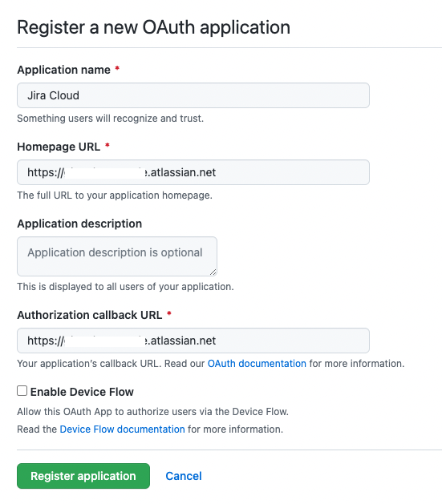Screen dimensions: 442x504
Task: Click the Register a new OAuth application heading
Action: [153, 27]
